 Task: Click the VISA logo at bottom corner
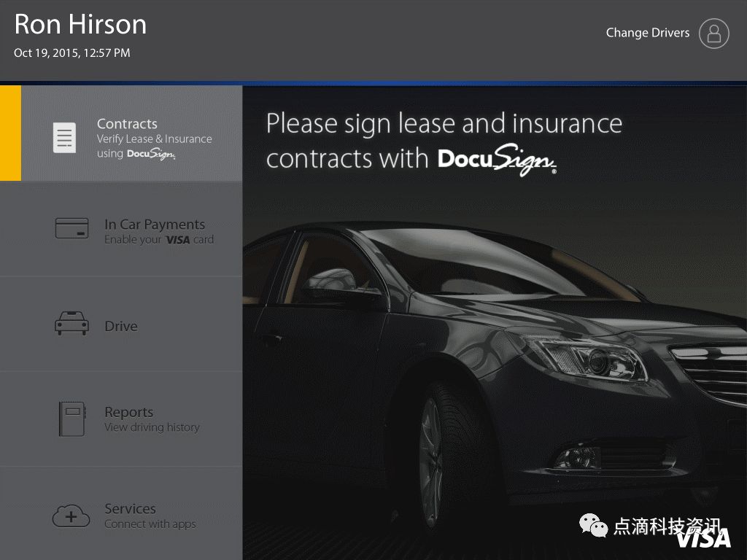click(703, 539)
